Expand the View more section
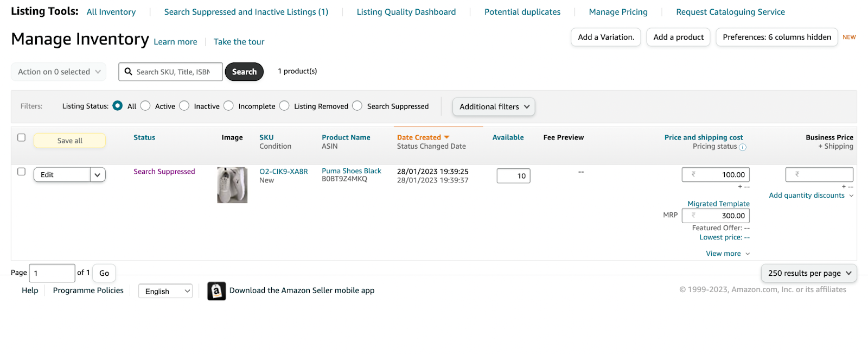This screenshot has width=868, height=354. tap(727, 254)
